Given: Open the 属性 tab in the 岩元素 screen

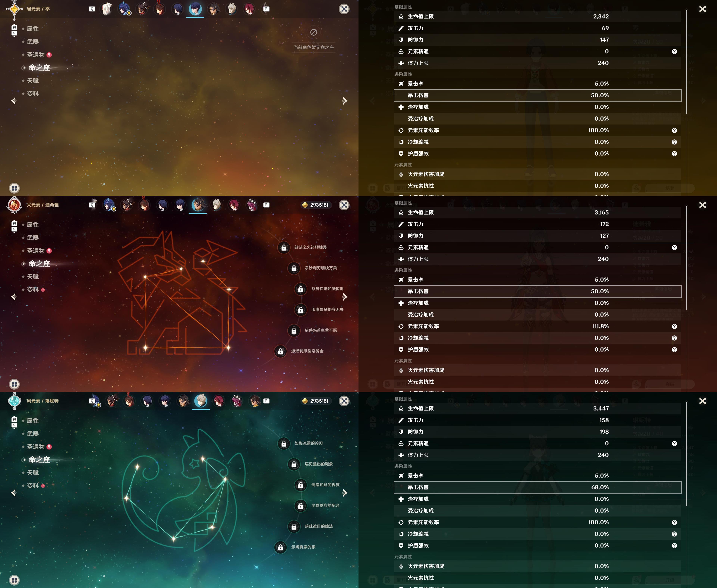Looking at the screenshot, I should 32,29.
